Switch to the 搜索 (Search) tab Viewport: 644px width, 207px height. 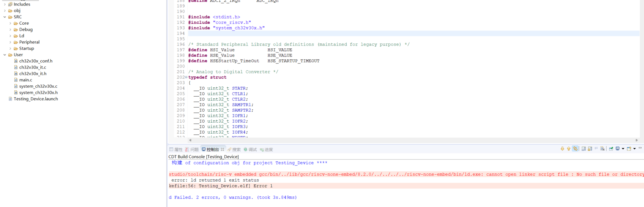[x=234, y=149]
